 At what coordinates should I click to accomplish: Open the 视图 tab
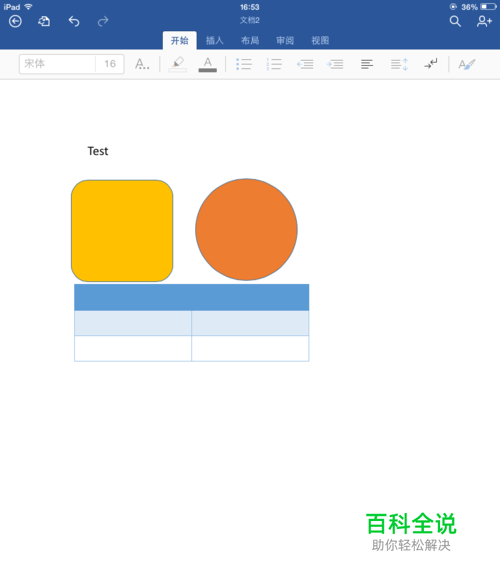click(320, 40)
